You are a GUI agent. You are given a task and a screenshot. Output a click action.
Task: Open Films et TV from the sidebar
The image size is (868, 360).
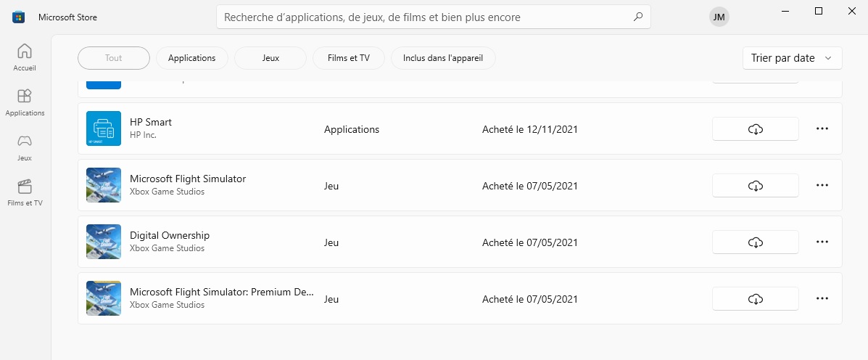(25, 192)
